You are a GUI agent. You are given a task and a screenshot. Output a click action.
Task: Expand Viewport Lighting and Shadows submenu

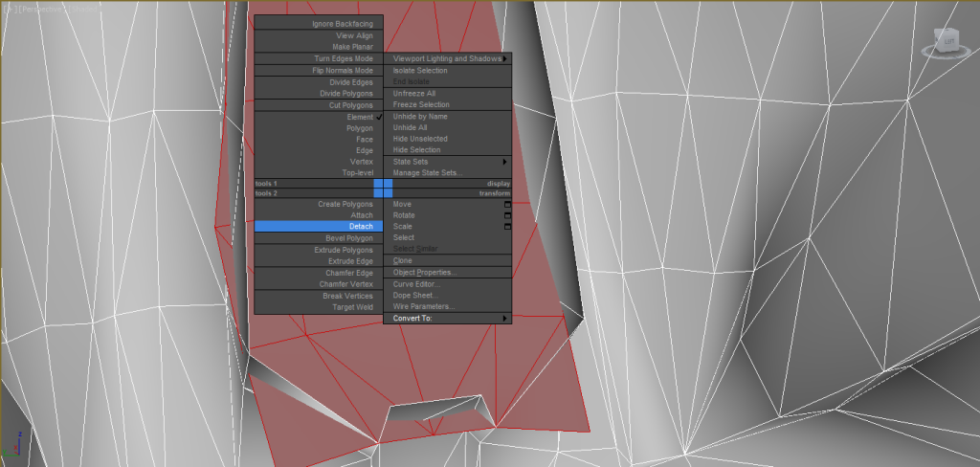point(448,58)
